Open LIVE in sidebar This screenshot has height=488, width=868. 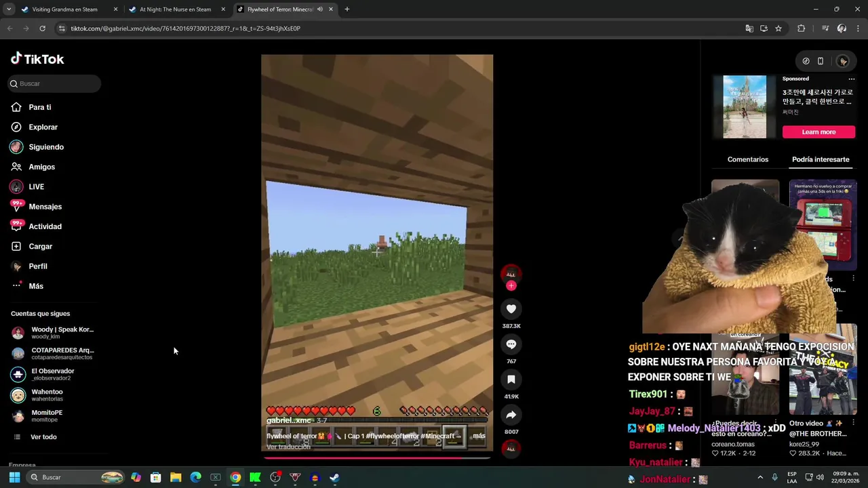click(x=37, y=186)
